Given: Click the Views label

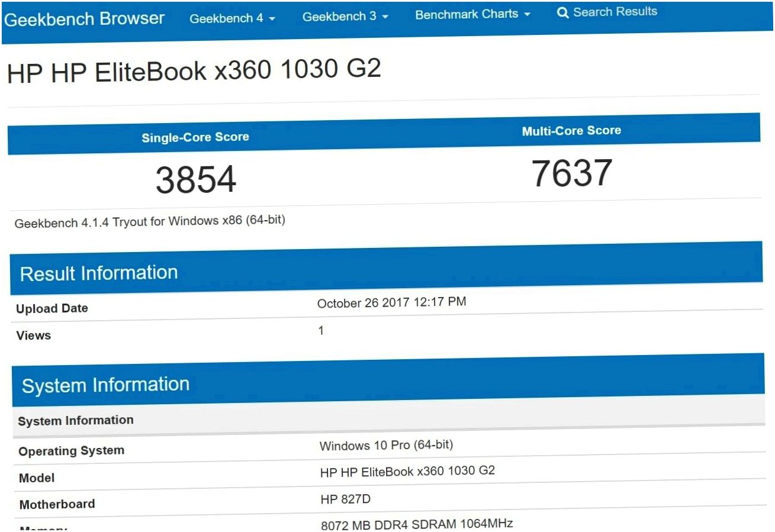Looking at the screenshot, I should [x=34, y=336].
